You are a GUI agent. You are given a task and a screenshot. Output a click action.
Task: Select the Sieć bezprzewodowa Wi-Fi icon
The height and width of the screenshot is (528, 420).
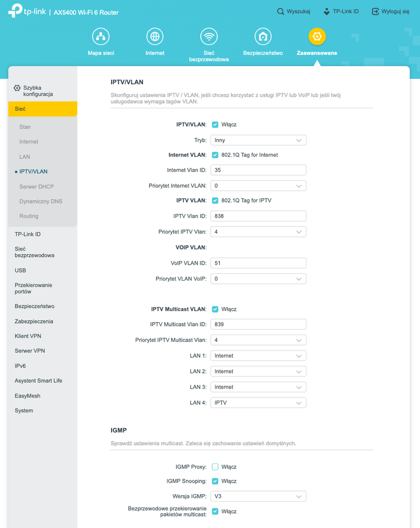(x=209, y=37)
